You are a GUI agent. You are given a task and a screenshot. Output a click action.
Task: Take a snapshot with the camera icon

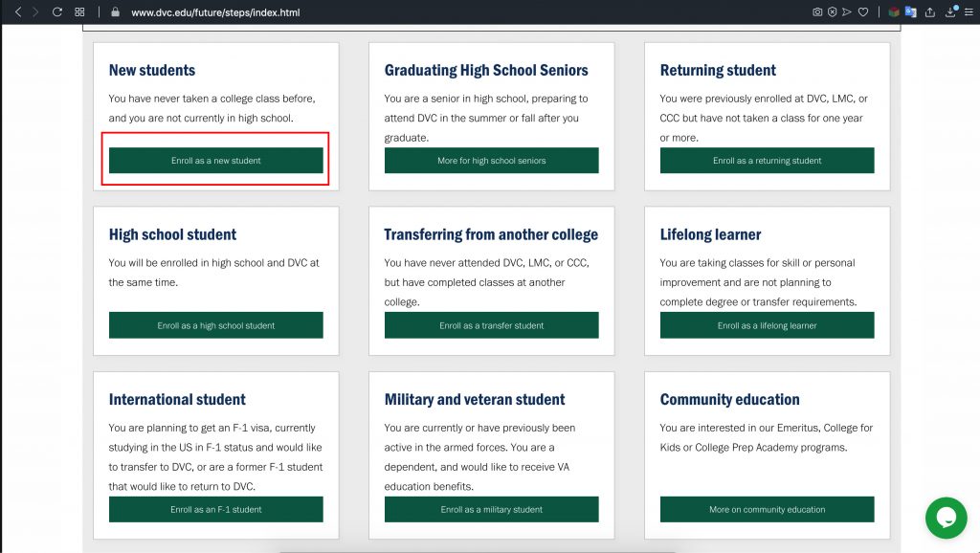(x=817, y=11)
